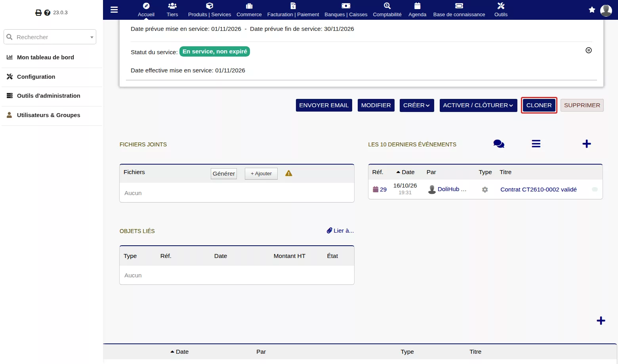Click the magnifier icon in search box
The height and width of the screenshot is (364, 618).
(x=10, y=37)
